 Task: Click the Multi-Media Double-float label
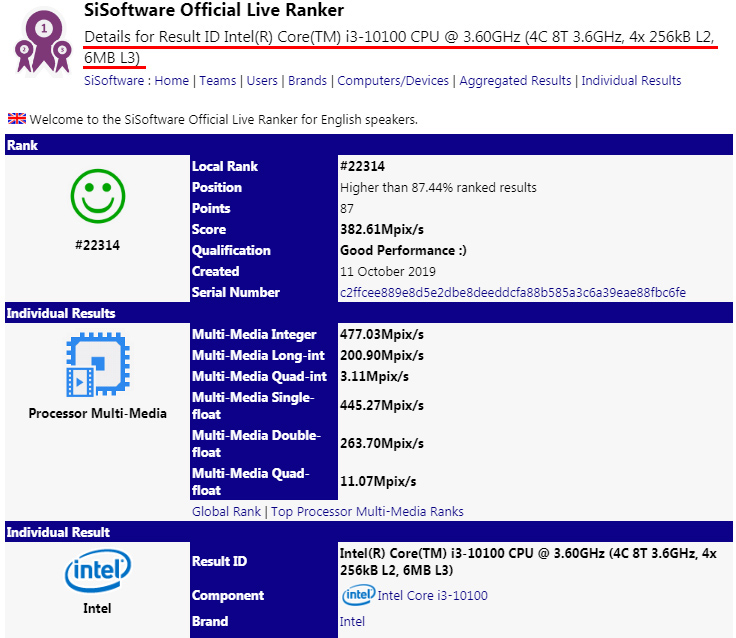tap(256, 444)
